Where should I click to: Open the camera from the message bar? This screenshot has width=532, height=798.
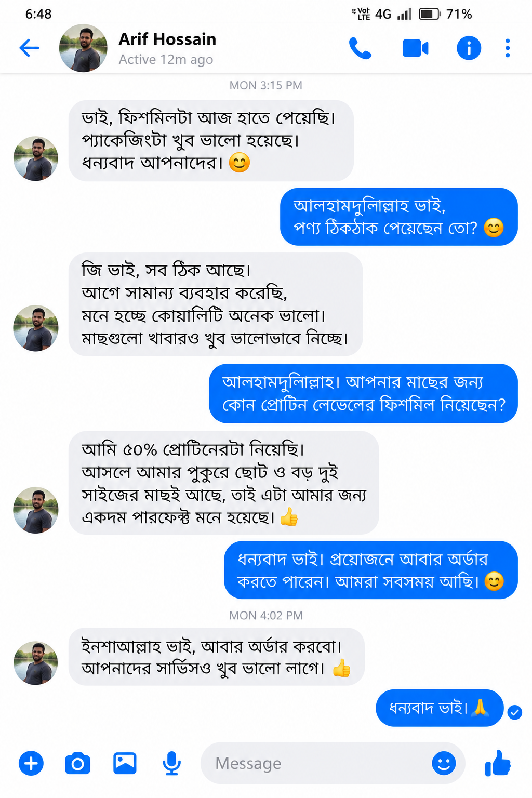tap(77, 763)
